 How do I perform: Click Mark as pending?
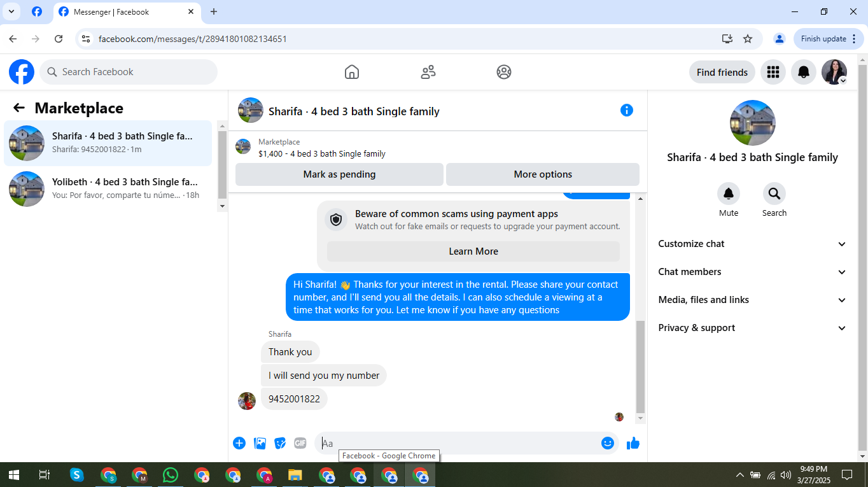point(339,174)
